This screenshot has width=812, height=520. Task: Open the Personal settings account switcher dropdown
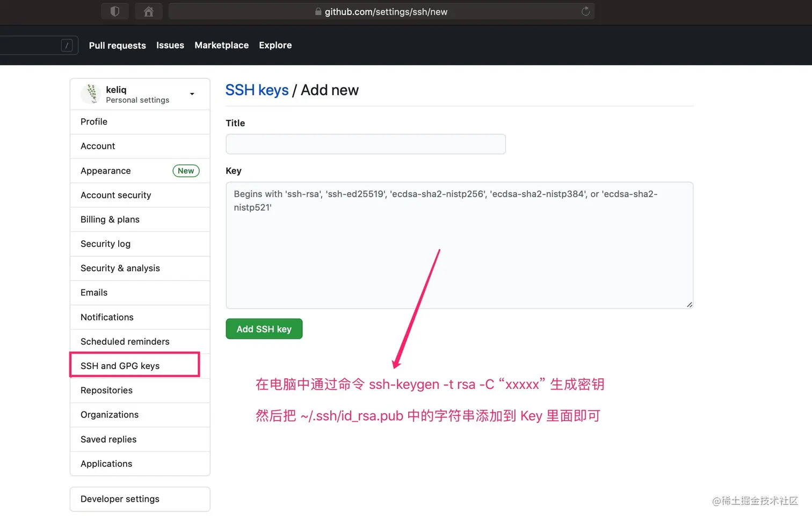coord(192,93)
